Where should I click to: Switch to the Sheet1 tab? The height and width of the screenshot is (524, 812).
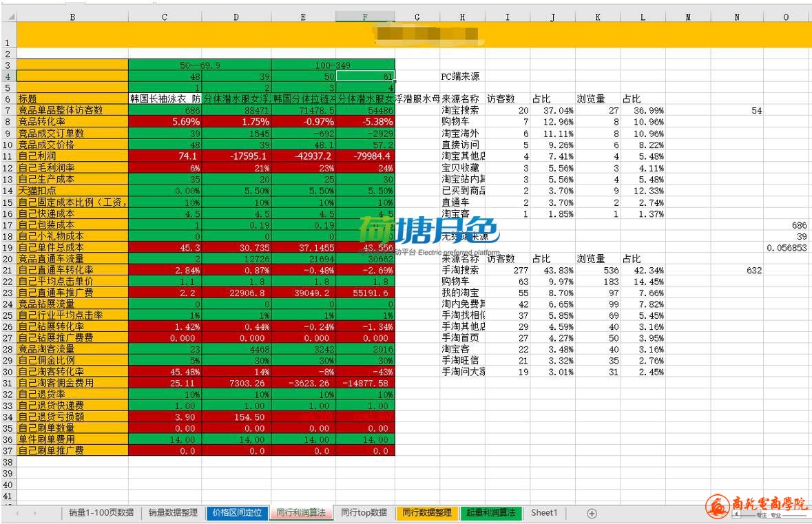pos(543,513)
